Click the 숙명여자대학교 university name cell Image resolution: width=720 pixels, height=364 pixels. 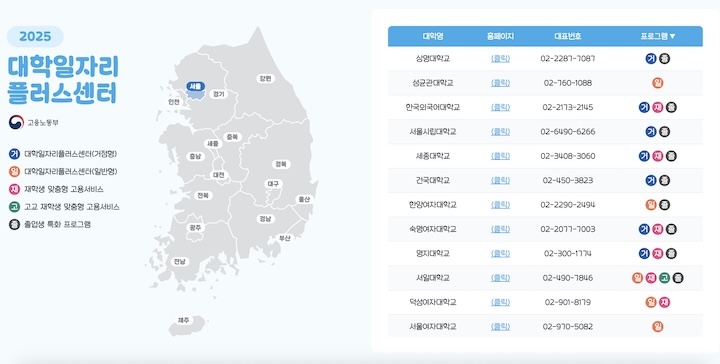click(433, 229)
